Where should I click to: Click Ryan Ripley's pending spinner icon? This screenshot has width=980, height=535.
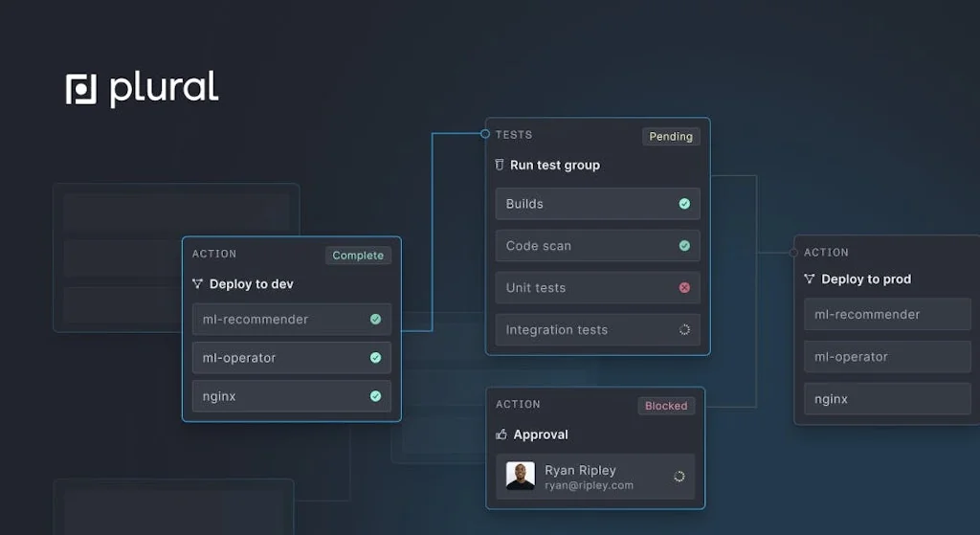[679, 477]
